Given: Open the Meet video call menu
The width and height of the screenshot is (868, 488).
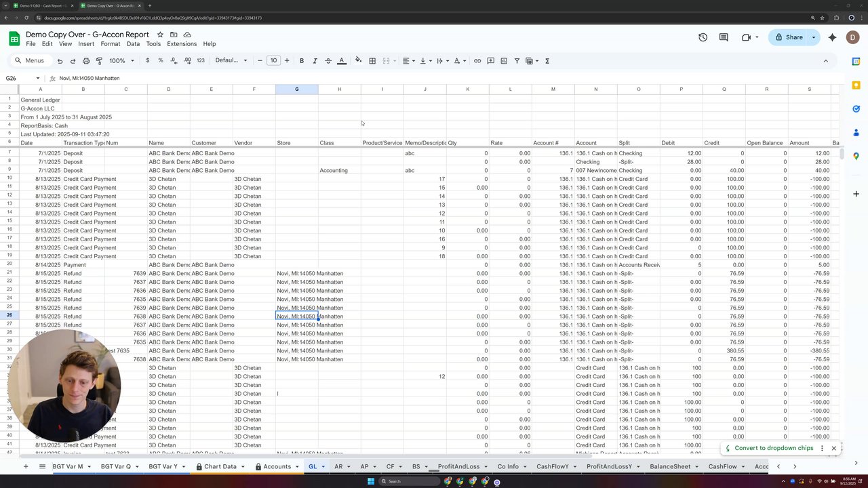Looking at the screenshot, I should pyautogui.click(x=749, y=37).
